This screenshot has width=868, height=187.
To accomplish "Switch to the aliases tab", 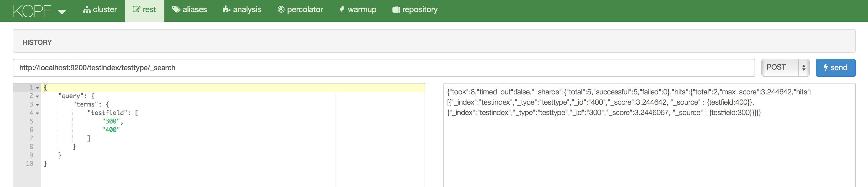I will 190,10.
